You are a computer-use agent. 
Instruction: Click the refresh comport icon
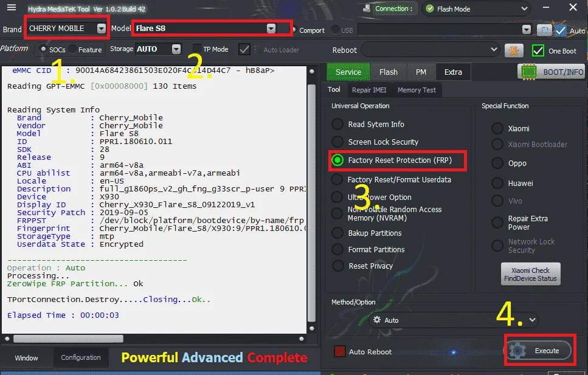544,30
